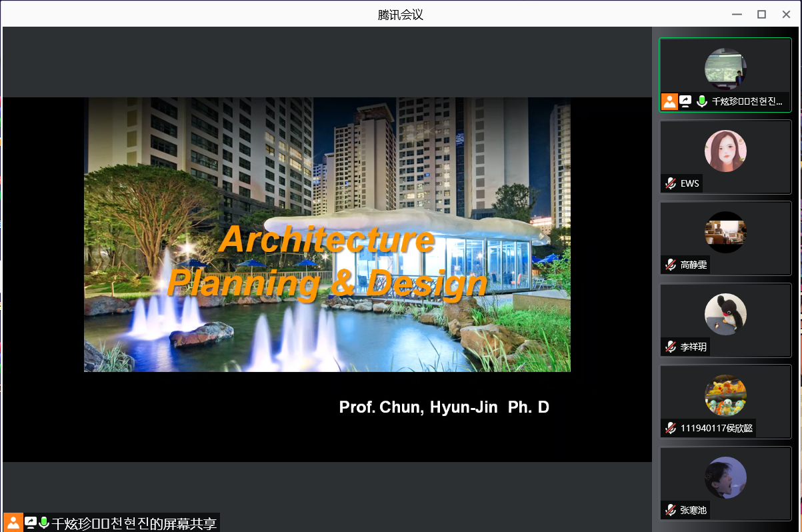
Task: Click the orange host icon on the presenter tile
Action: click(669, 102)
